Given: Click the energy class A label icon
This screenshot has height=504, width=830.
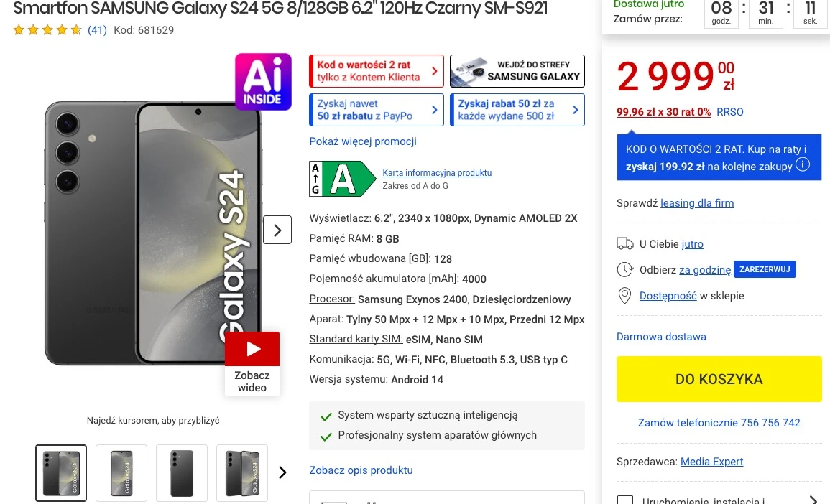Looking at the screenshot, I should pyautogui.click(x=342, y=179).
